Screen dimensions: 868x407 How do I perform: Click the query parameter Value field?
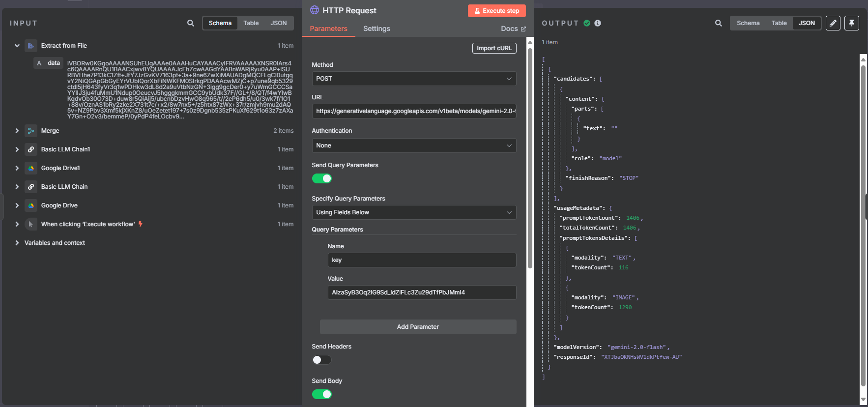[x=422, y=292]
